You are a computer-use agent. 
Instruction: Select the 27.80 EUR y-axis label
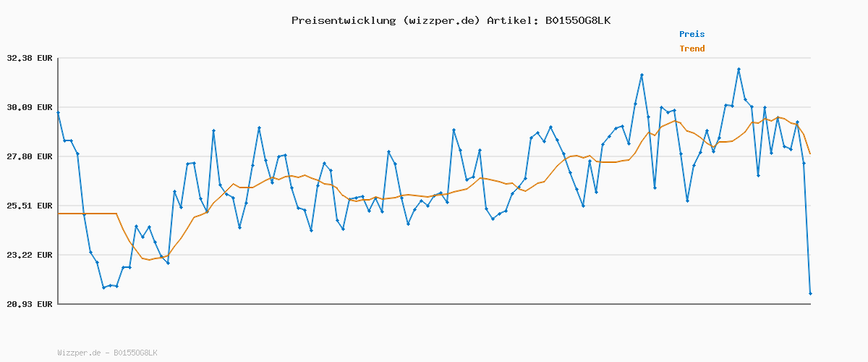tap(30, 156)
